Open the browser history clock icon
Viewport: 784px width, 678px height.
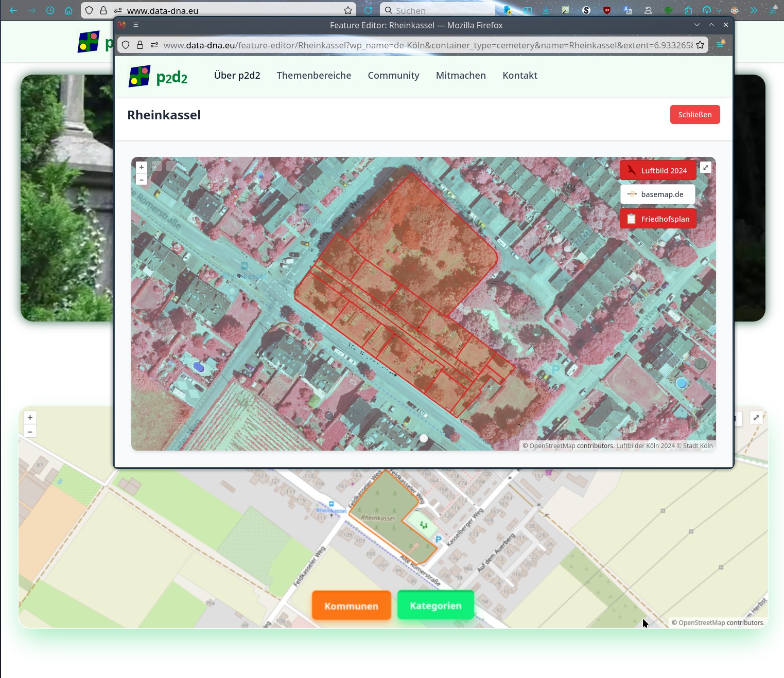50,10
